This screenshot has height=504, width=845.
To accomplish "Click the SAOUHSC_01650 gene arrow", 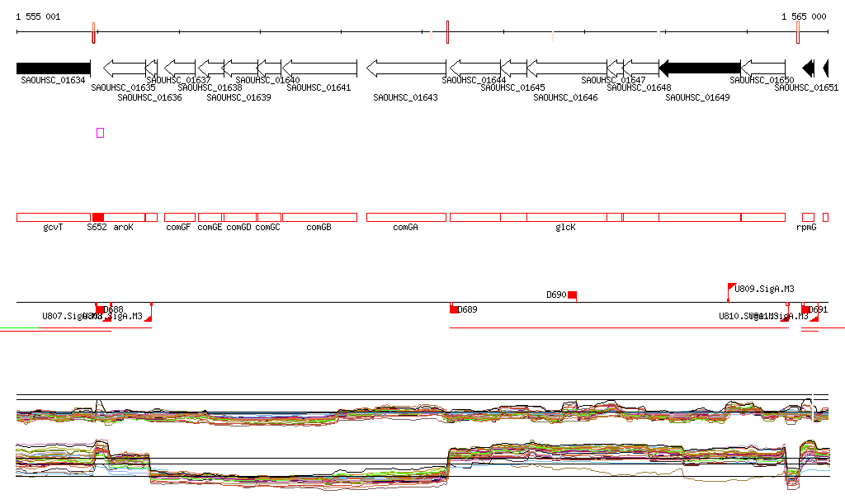I will [x=763, y=68].
